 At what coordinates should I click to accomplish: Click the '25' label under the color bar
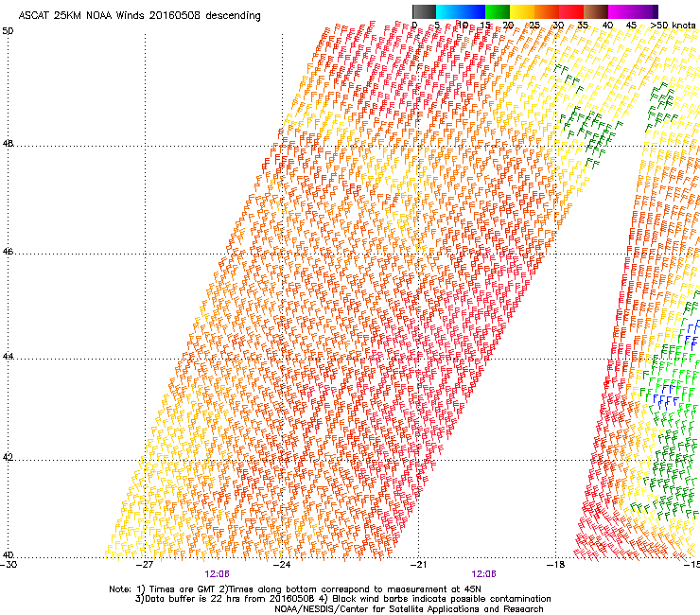point(534,26)
